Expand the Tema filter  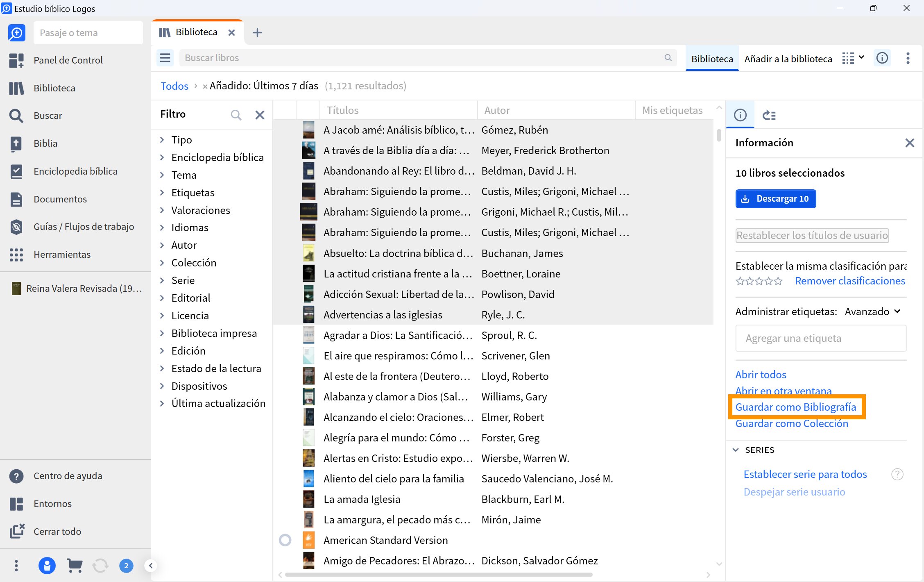point(162,175)
